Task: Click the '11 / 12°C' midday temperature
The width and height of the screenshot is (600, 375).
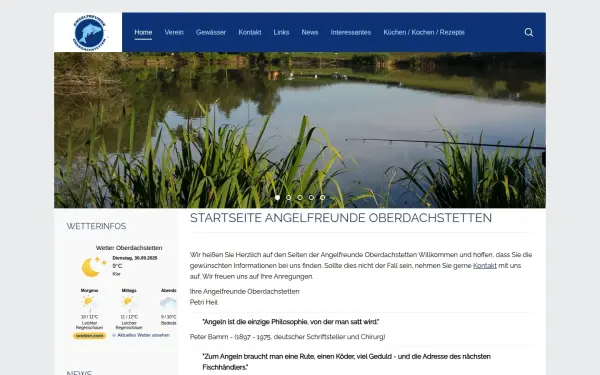Action: (129, 317)
